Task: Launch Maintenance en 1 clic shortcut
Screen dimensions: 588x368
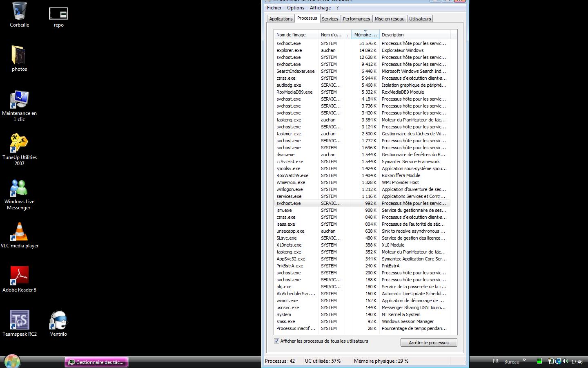Action: tap(19, 106)
